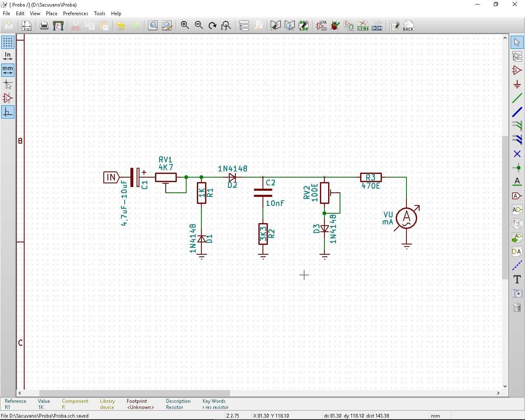Screen dimensions: 525x420
Task: Open the Edit menu
Action: coord(20,14)
